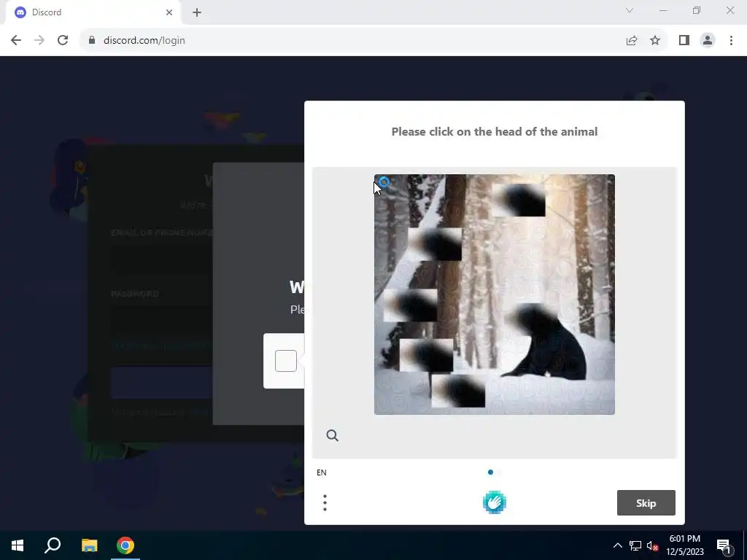Viewport: 747px width, 560px height.
Task: Open the clock showing 6:01 PM
Action: pyautogui.click(x=684, y=545)
